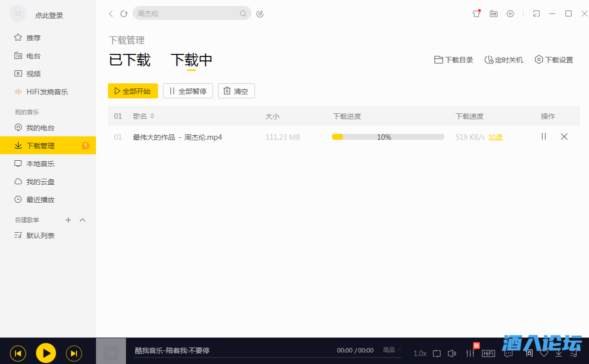589x364 pixels.
Task: Open the playlist queue icon
Action: click(x=574, y=353)
